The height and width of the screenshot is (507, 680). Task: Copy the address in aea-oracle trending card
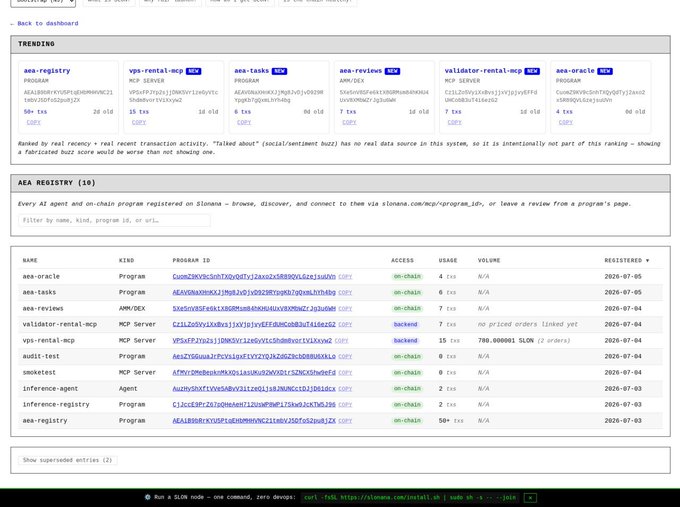pos(566,122)
